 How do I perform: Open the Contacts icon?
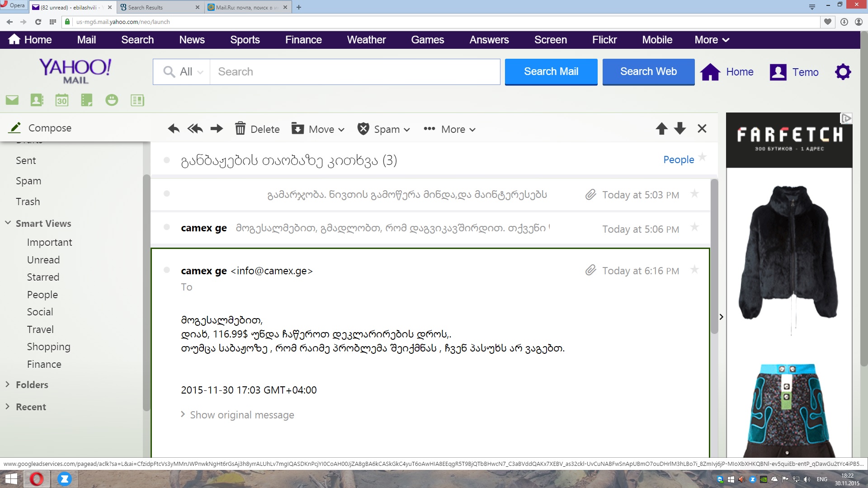point(37,100)
